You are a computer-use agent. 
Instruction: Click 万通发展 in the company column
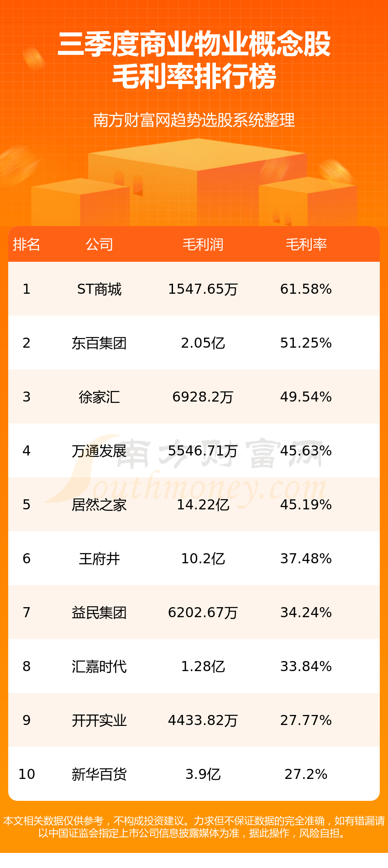(x=99, y=451)
